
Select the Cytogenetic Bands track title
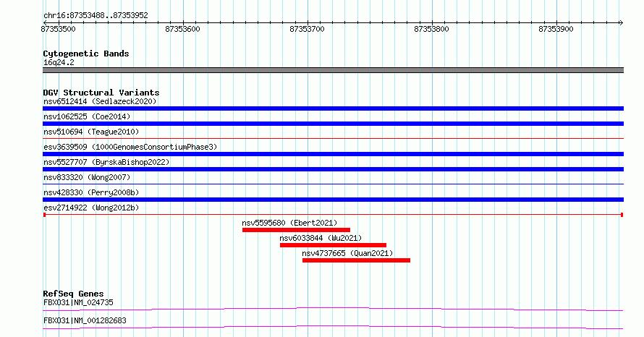coord(86,54)
